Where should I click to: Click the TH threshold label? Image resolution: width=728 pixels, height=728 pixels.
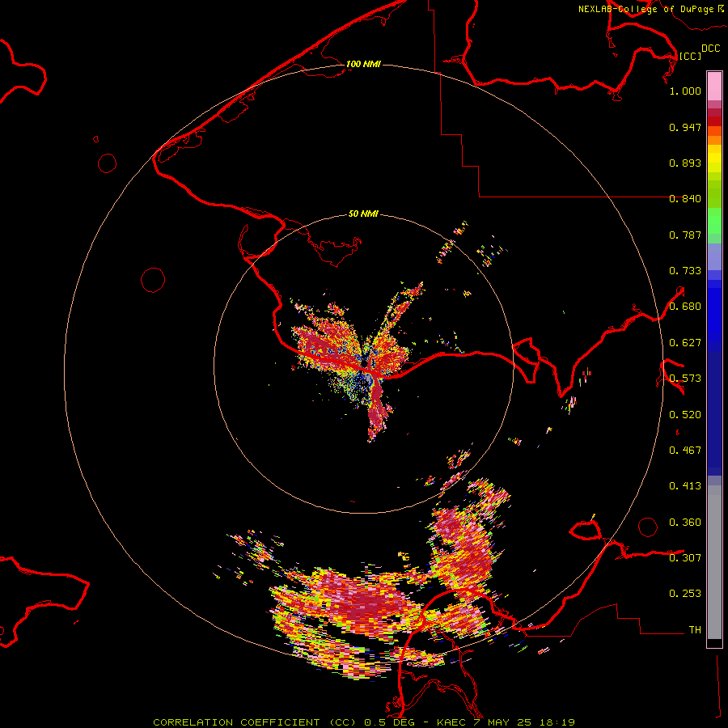coord(695,630)
